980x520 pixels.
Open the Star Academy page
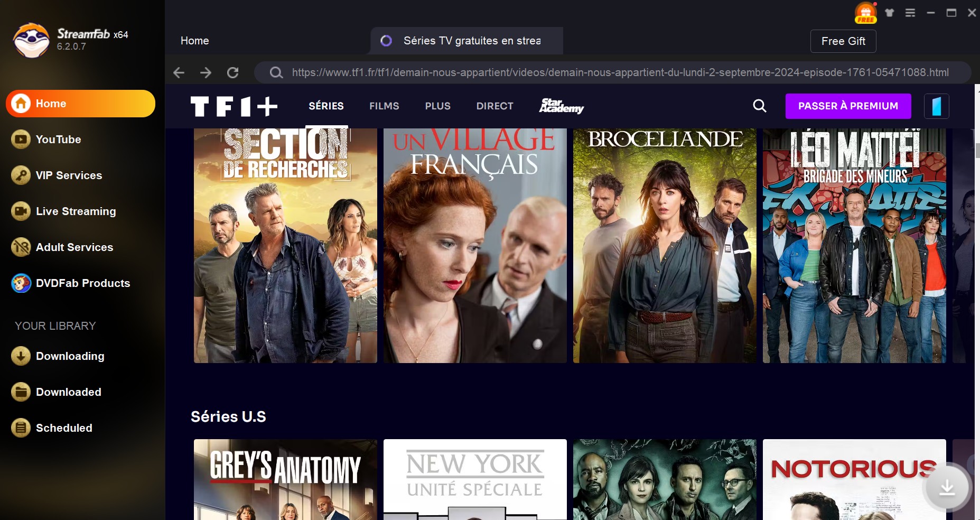tap(561, 106)
